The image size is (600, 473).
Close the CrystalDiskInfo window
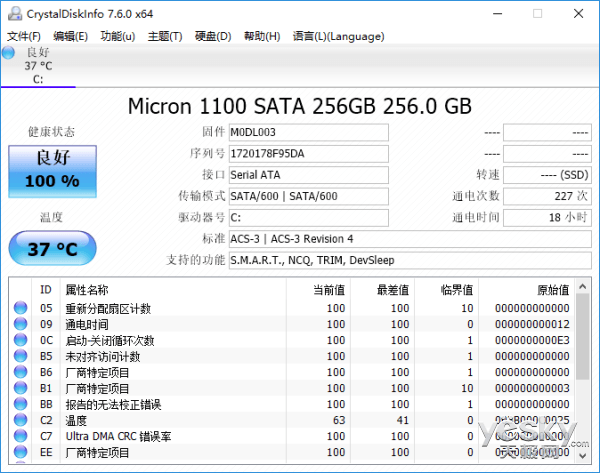(579, 14)
